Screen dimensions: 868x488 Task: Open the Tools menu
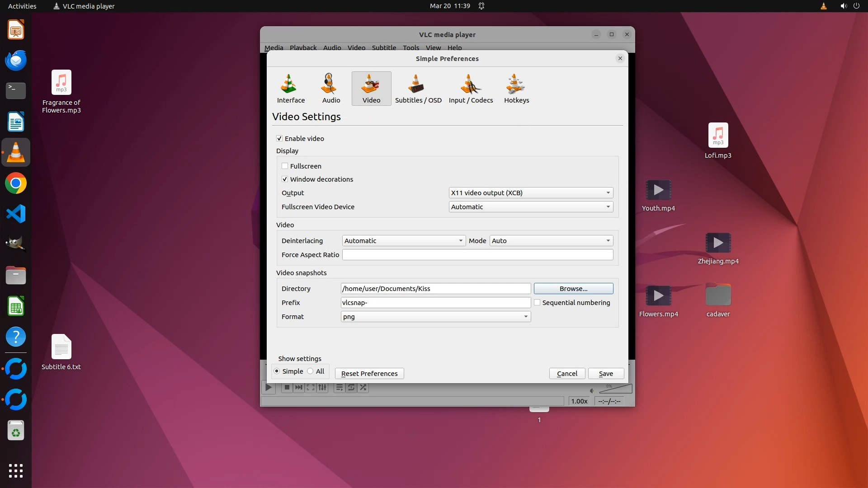pyautogui.click(x=410, y=47)
